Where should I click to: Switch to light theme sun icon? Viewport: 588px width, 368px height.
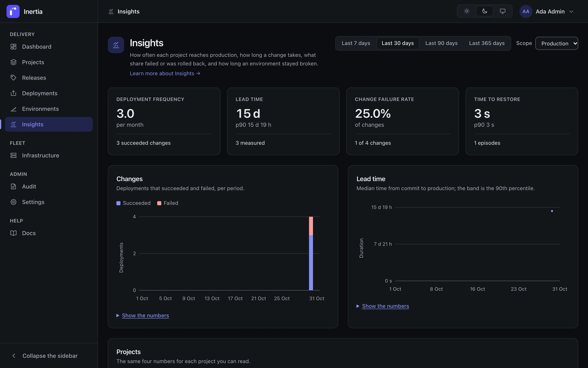(467, 11)
